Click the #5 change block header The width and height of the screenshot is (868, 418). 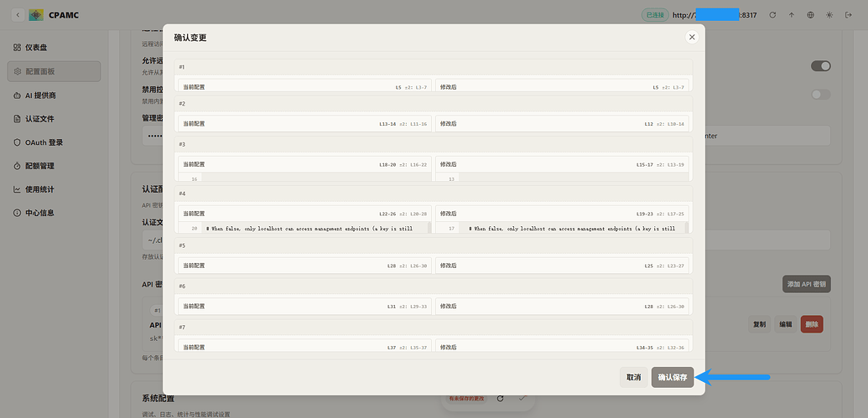pyautogui.click(x=434, y=245)
